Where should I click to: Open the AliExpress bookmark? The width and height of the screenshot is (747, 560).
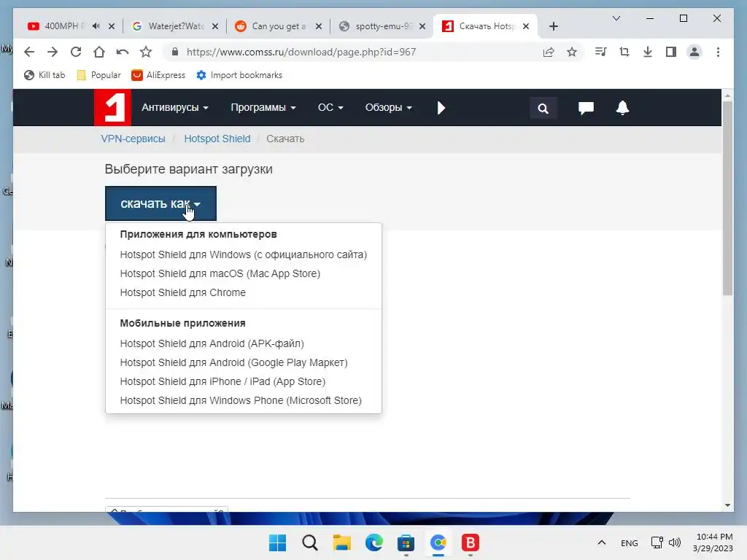pyautogui.click(x=158, y=75)
